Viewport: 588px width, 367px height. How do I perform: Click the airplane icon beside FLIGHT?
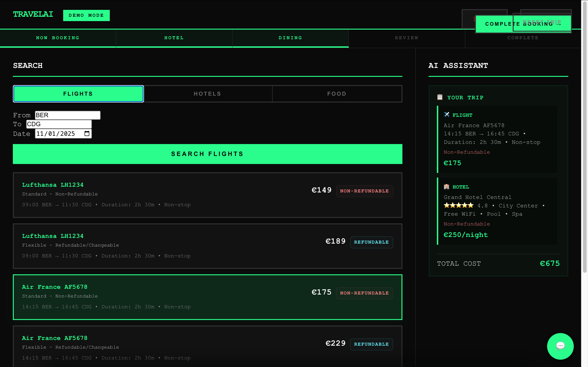(446, 115)
